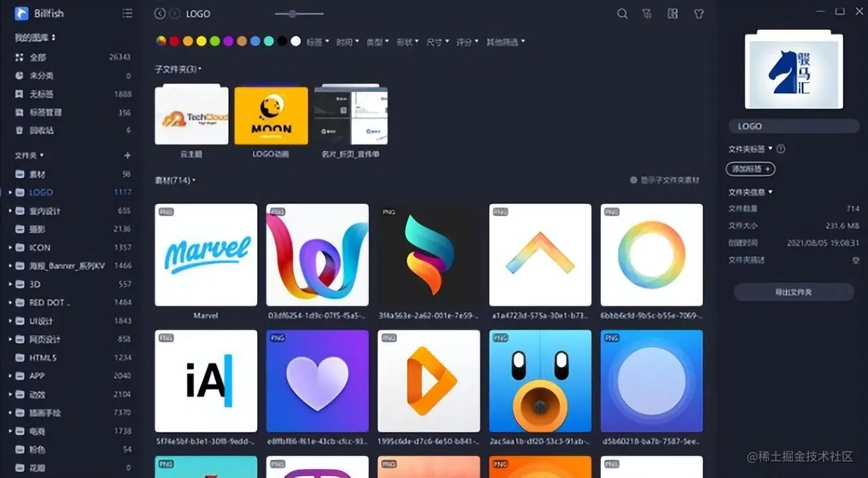Collapse the 子文件夹(3) section
Viewport: 868px width, 478px height.
click(x=178, y=69)
